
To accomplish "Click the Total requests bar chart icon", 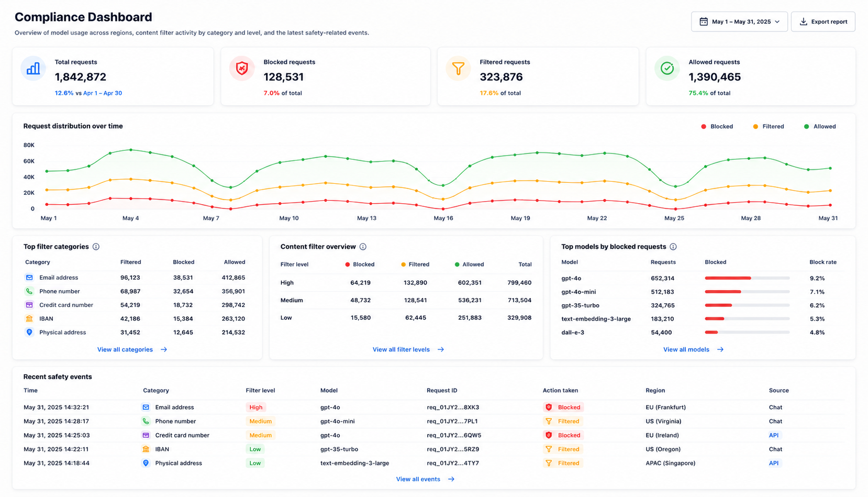I will pos(33,68).
